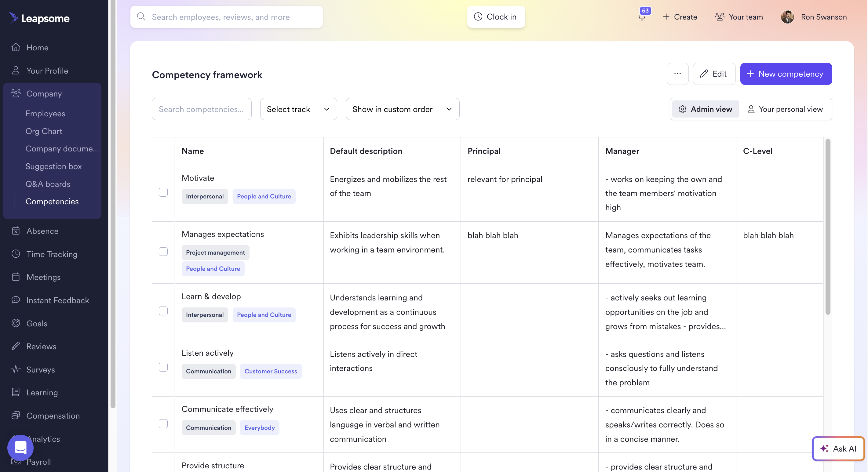Collapse the Company sidebar section
The image size is (868, 472).
coord(44,94)
